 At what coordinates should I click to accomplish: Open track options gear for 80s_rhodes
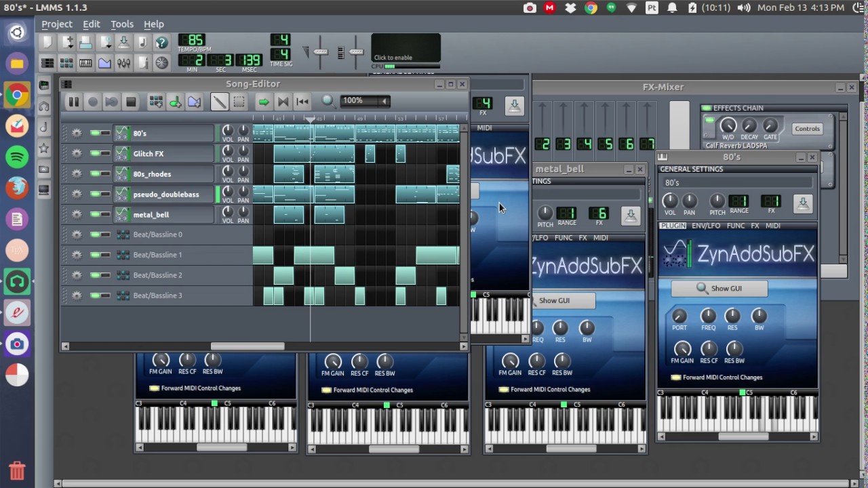(x=77, y=174)
